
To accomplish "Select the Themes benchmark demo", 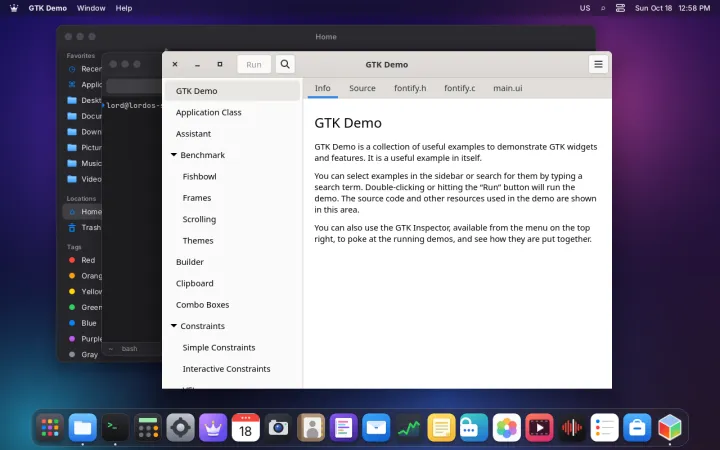I will [x=232, y=241].
